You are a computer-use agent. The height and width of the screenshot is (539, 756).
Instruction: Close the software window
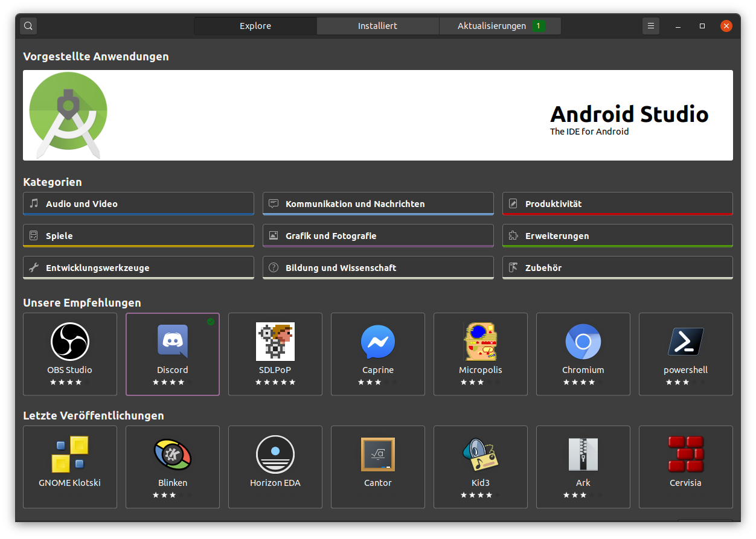(726, 26)
